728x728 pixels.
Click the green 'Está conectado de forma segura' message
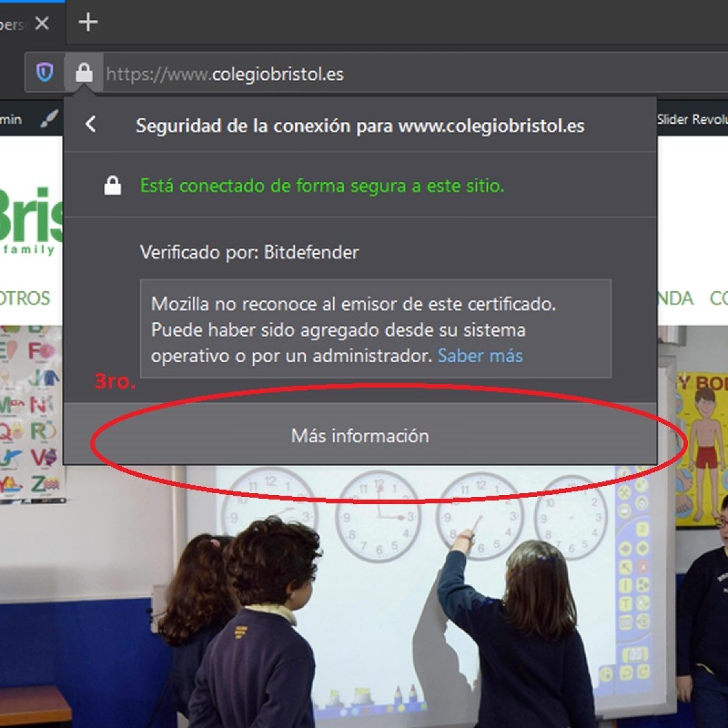click(x=322, y=186)
